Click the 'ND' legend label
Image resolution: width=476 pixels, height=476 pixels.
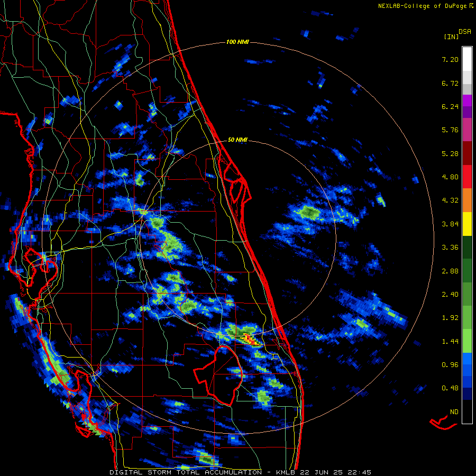[454, 412]
